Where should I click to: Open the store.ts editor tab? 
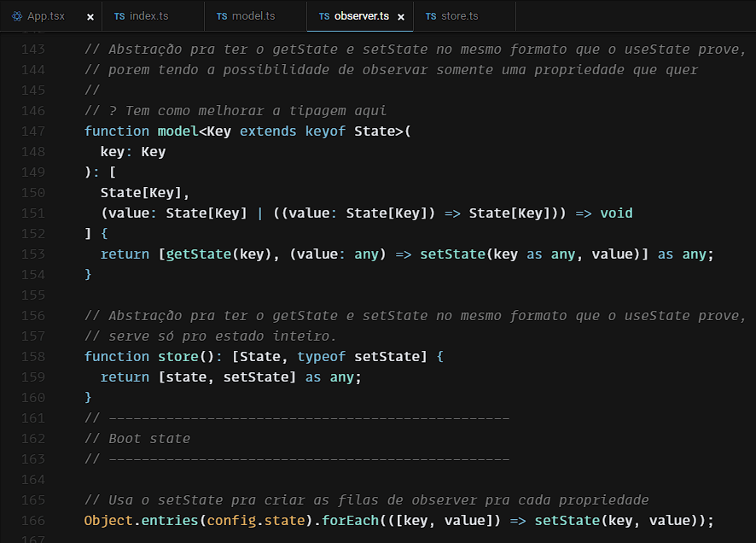click(459, 16)
